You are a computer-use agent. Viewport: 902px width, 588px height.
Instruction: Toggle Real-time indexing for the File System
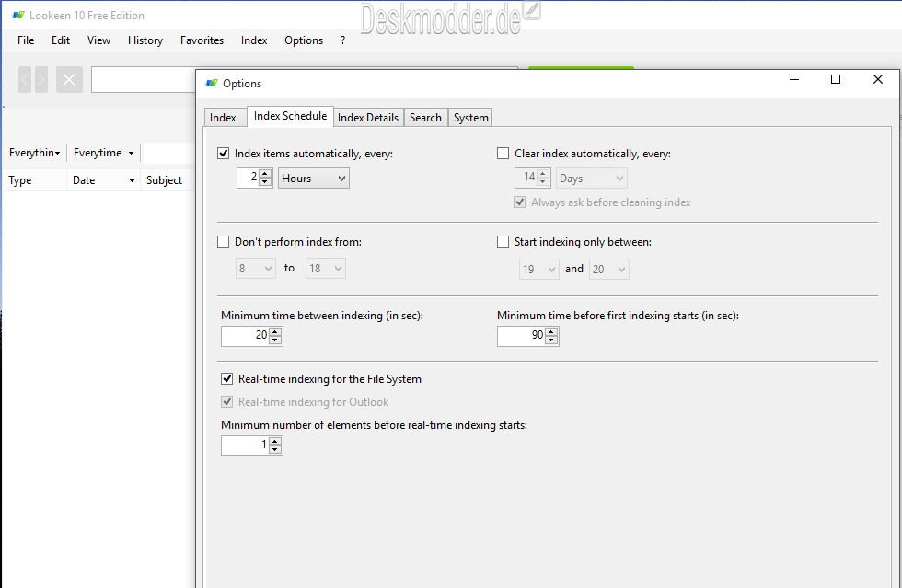[227, 378]
